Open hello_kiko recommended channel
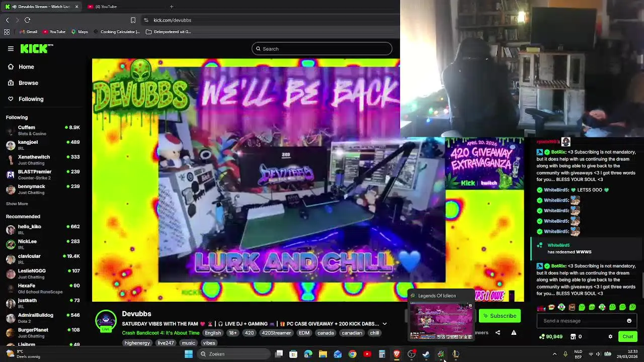The height and width of the screenshot is (362, 644). 43,229
